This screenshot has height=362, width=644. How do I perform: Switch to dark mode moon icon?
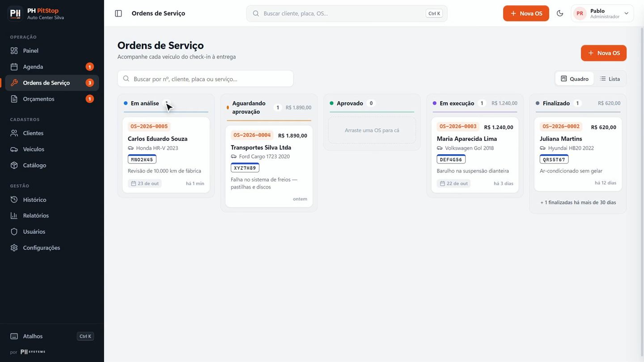tap(560, 13)
